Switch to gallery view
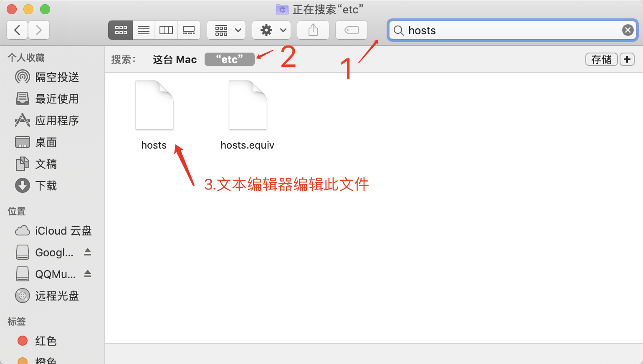Image resolution: width=643 pixels, height=364 pixels. click(189, 30)
